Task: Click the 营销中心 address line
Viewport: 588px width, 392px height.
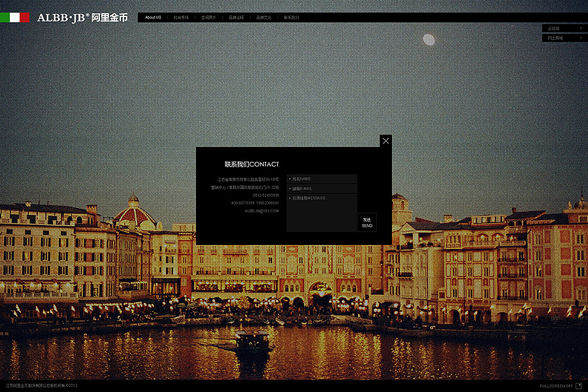Action: [245, 188]
